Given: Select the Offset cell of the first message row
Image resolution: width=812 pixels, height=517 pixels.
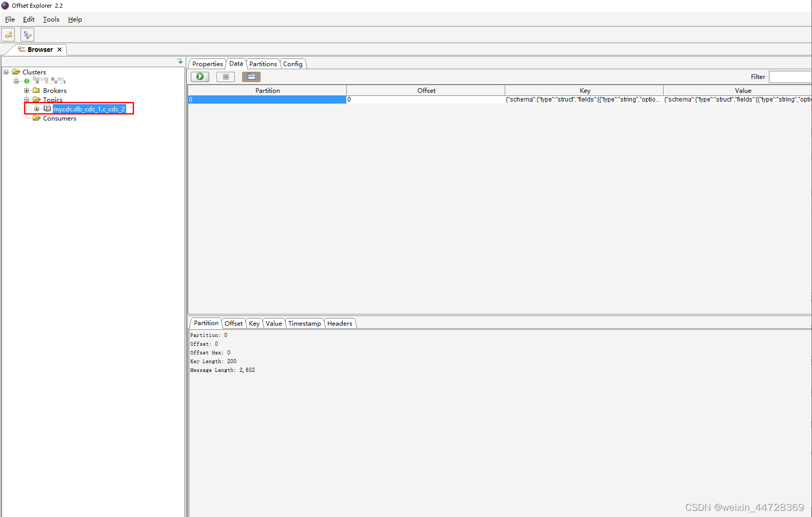Looking at the screenshot, I should (x=426, y=100).
